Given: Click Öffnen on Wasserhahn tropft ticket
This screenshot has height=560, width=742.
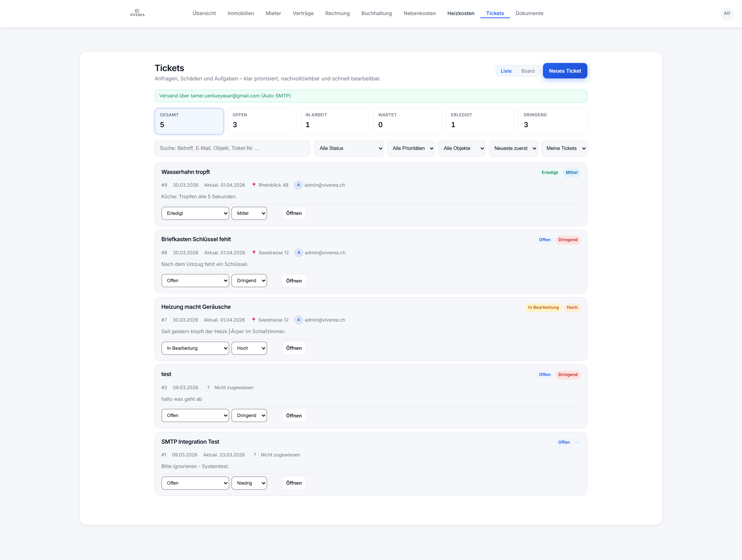Looking at the screenshot, I should (x=294, y=213).
